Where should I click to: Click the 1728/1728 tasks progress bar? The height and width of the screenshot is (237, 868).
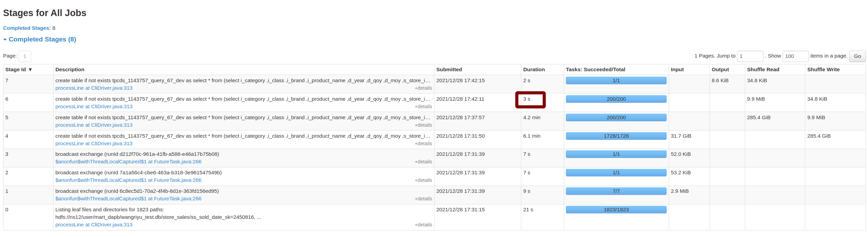click(x=616, y=136)
